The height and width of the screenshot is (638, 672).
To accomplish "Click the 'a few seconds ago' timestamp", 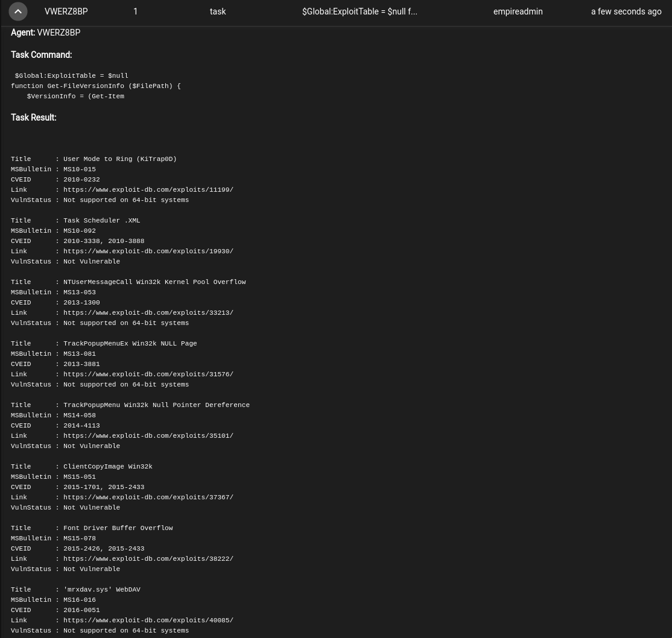I will click(x=626, y=11).
